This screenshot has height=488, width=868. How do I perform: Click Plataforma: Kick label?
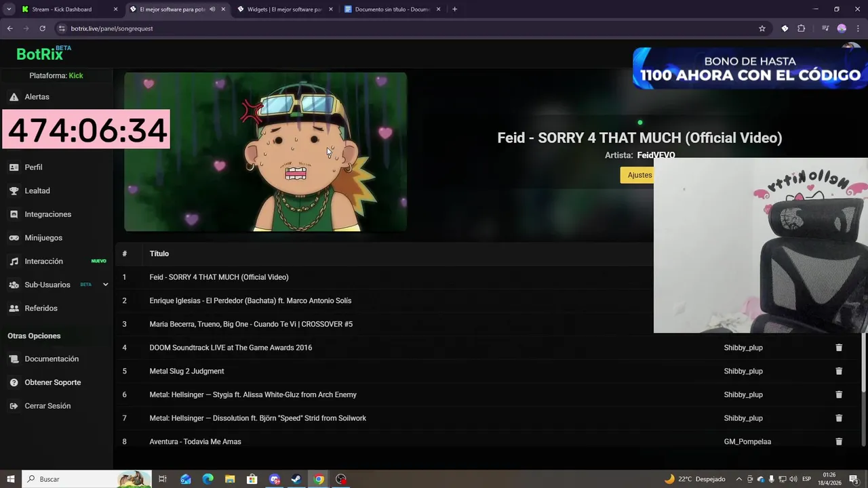point(56,76)
